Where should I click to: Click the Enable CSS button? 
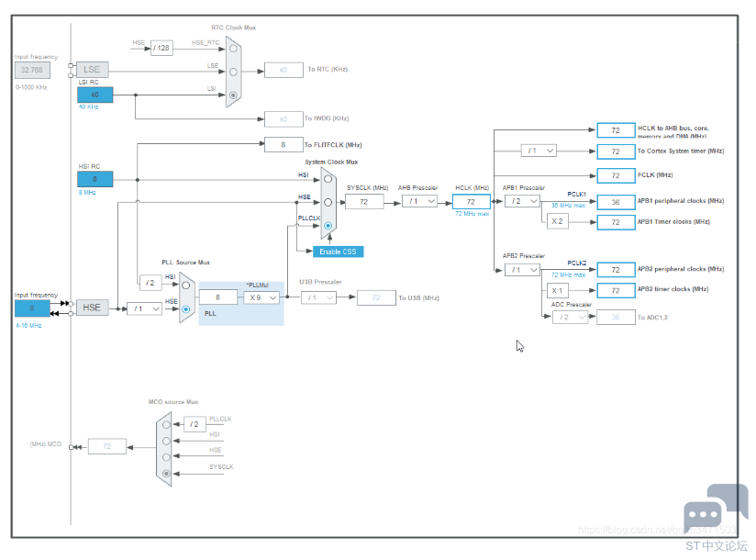338,252
